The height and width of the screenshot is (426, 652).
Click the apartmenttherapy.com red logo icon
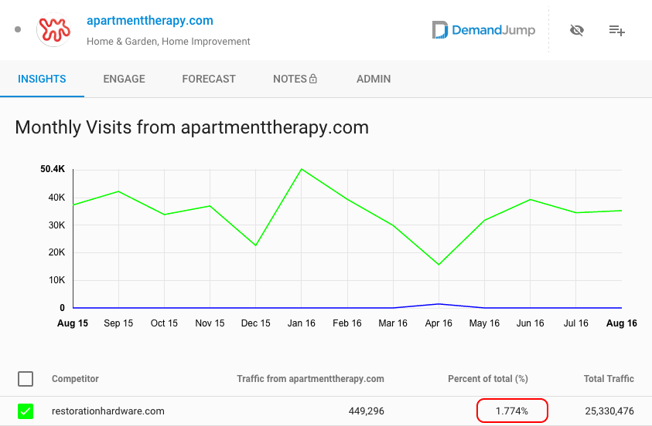[54, 30]
